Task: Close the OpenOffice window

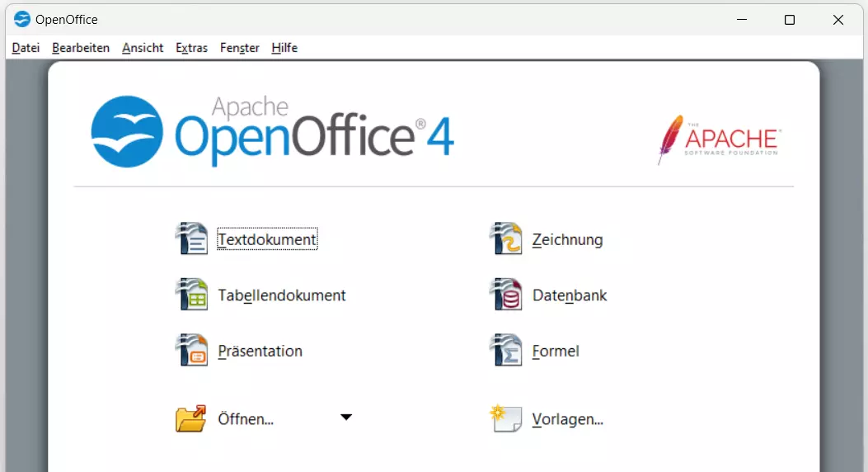Action: pos(838,19)
